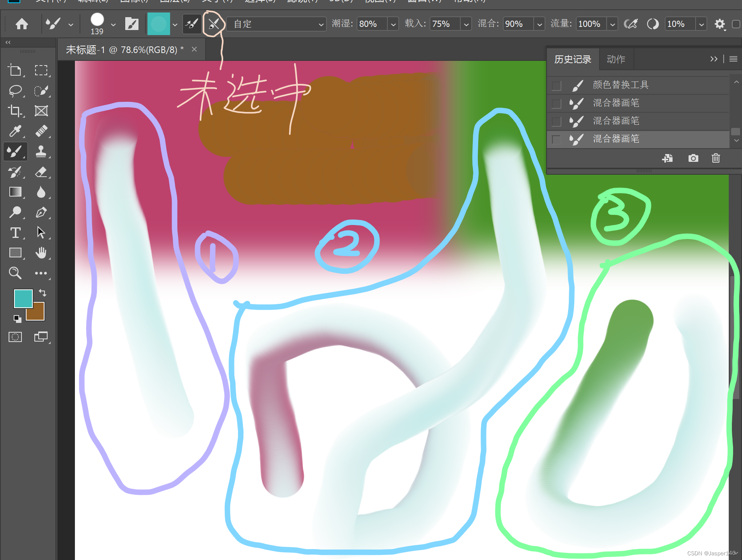Open the 自定 brush combination dropdown
742x560 pixels.
click(276, 24)
